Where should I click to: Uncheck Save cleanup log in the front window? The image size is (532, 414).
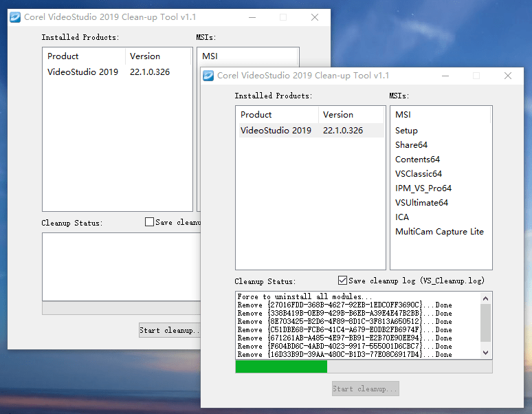click(343, 281)
